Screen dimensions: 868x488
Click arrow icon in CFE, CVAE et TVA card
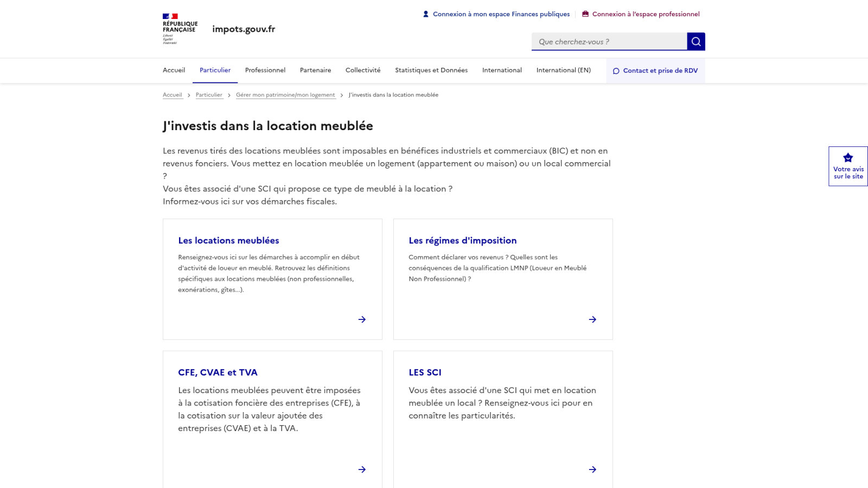362,470
